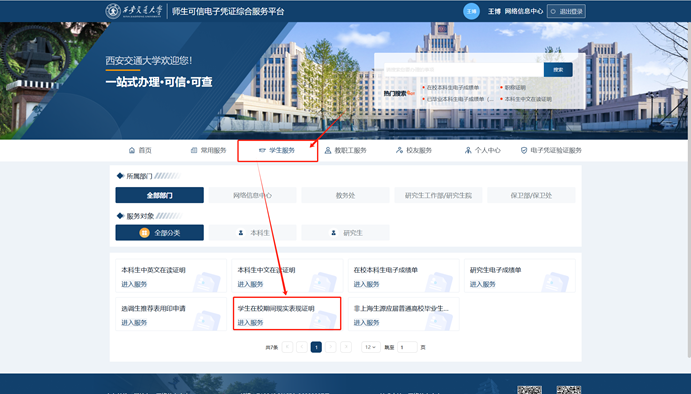Open the 12 per page dropdown
The height and width of the screenshot is (394, 691).
click(x=371, y=347)
